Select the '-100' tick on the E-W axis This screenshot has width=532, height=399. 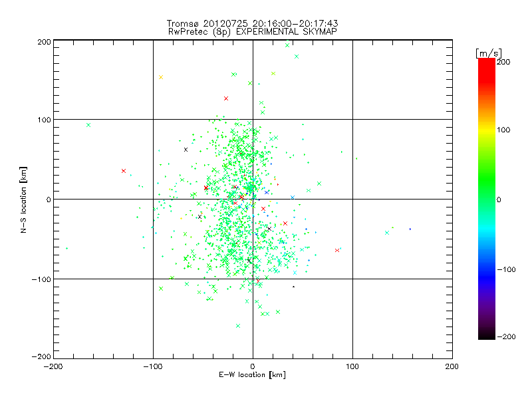(x=153, y=366)
